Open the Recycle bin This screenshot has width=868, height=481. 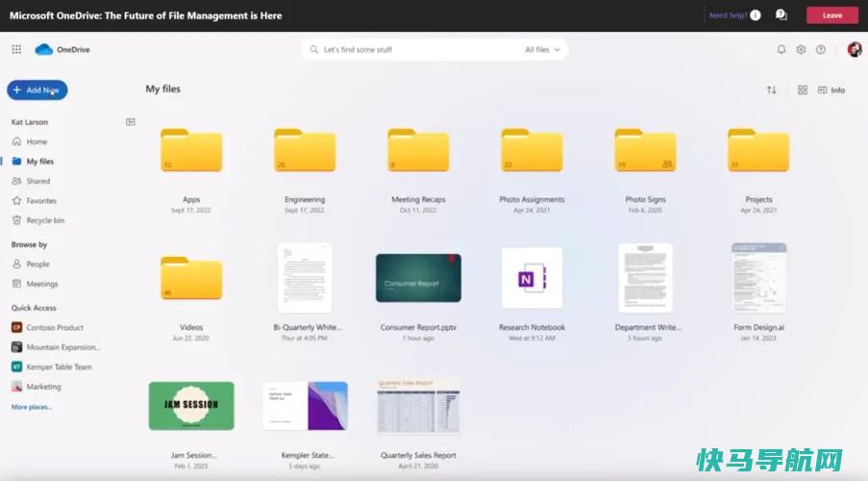click(38, 220)
